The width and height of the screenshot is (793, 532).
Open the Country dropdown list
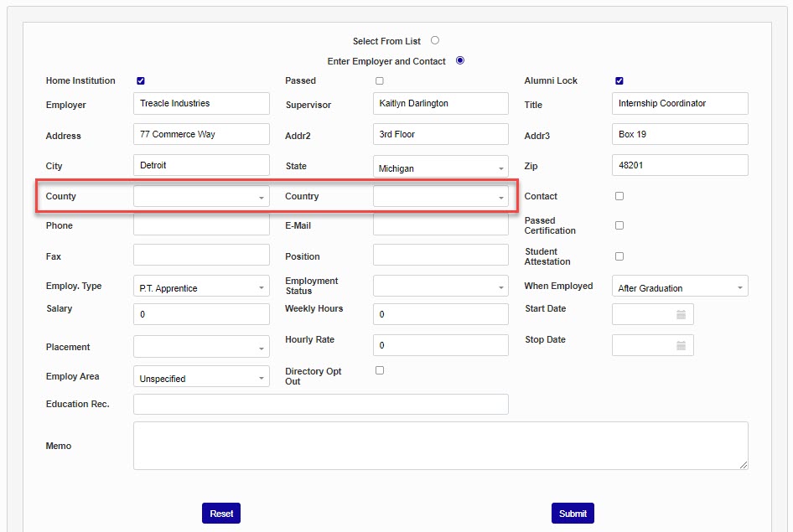[x=440, y=197]
